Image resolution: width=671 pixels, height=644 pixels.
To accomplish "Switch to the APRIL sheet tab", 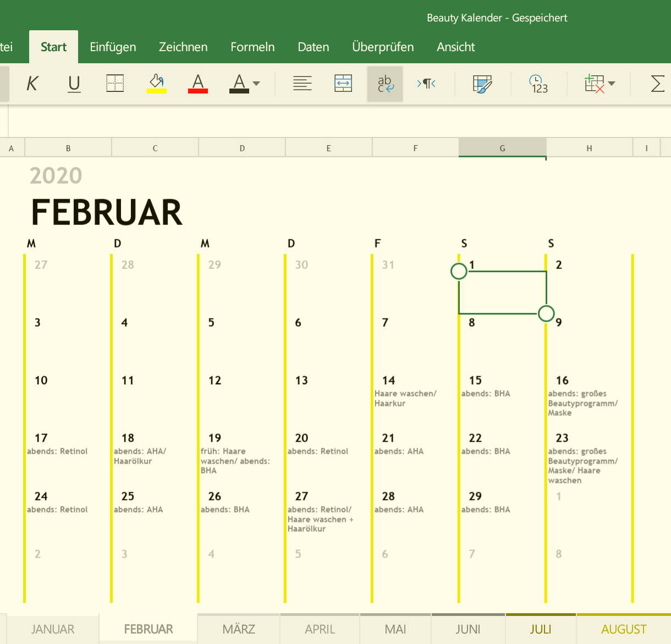I will click(320, 629).
